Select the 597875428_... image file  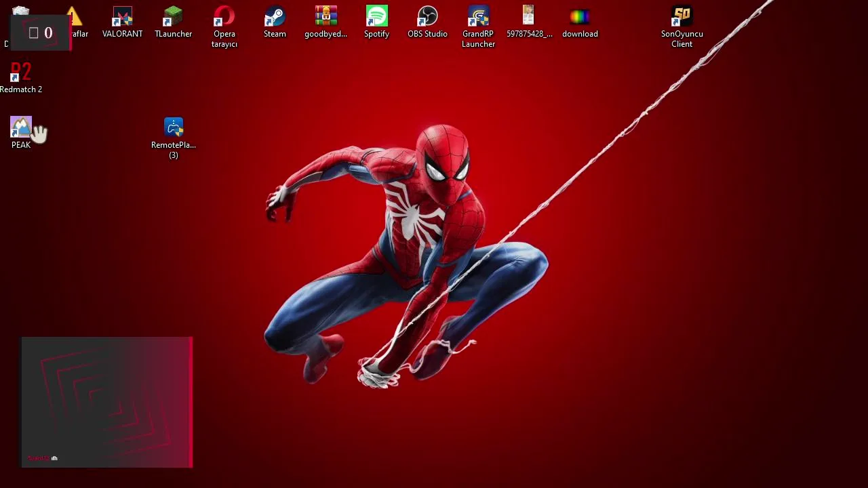point(530,22)
